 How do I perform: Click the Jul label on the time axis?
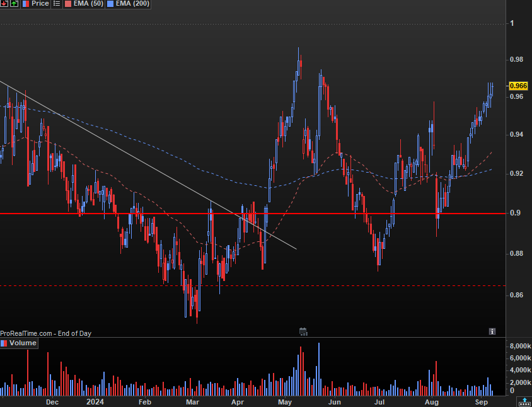(379, 402)
